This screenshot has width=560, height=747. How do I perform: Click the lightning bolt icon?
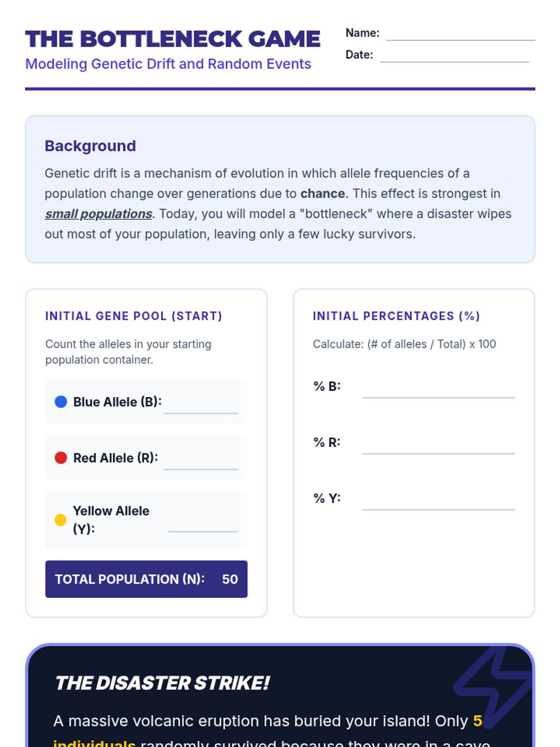tap(495, 685)
